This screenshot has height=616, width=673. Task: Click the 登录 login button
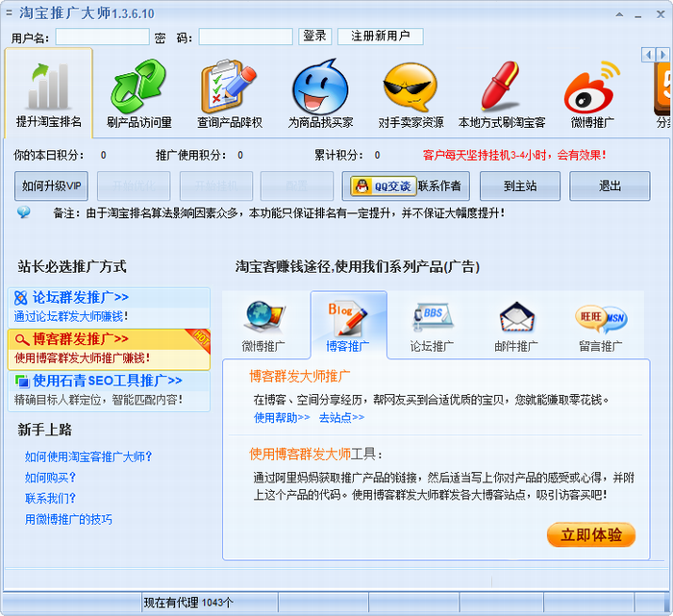(315, 36)
